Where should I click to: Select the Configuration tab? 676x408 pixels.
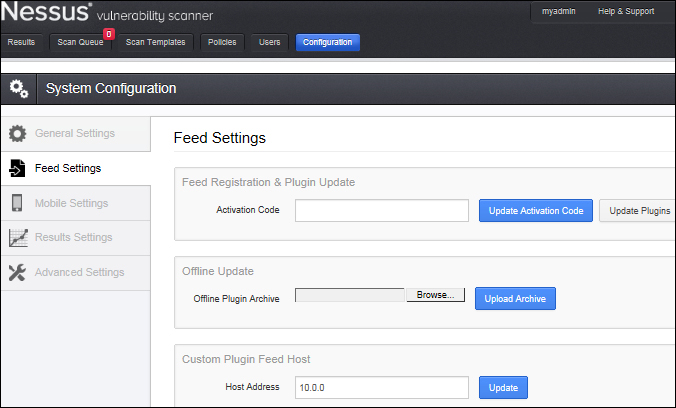click(x=327, y=42)
